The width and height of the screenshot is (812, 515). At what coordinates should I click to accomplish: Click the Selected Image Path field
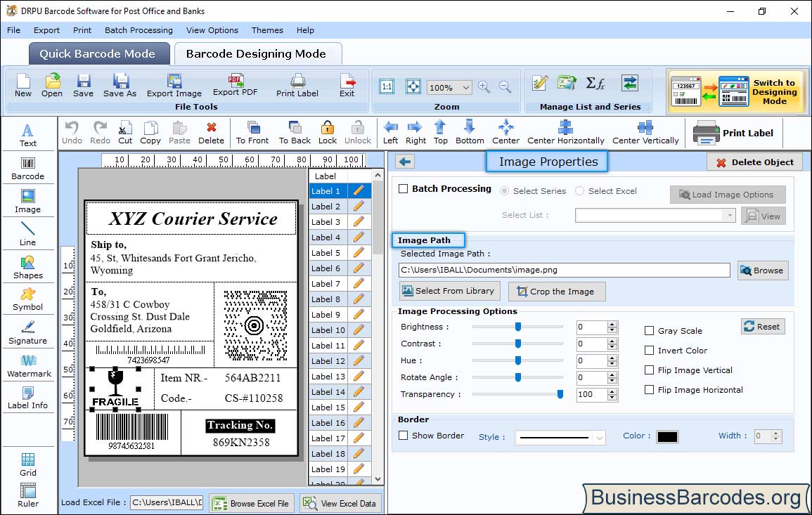(564, 270)
